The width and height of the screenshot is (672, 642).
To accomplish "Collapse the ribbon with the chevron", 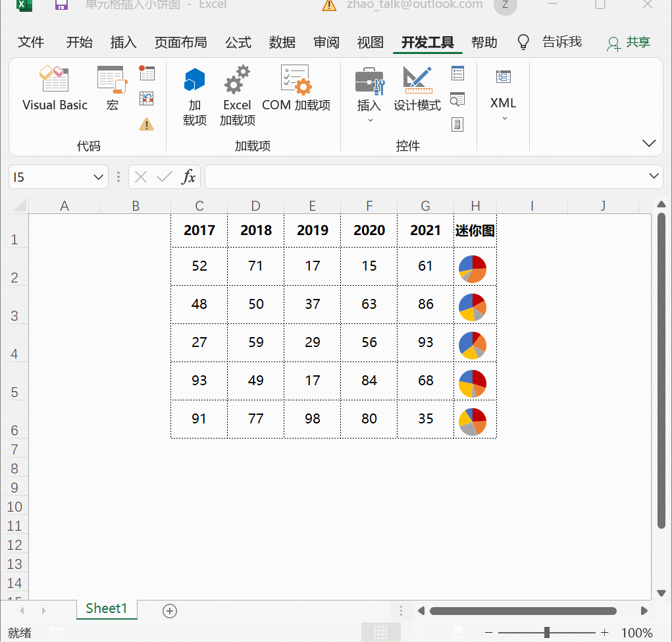I will coord(649,144).
